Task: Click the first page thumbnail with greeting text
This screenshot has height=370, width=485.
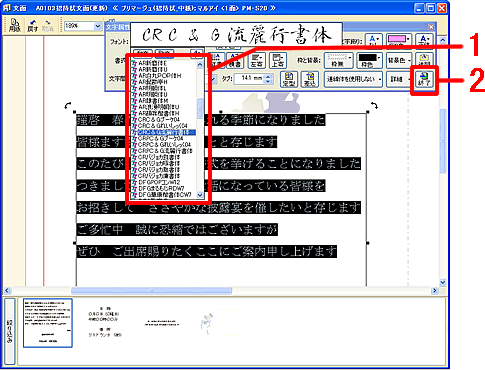Action: click(48, 323)
